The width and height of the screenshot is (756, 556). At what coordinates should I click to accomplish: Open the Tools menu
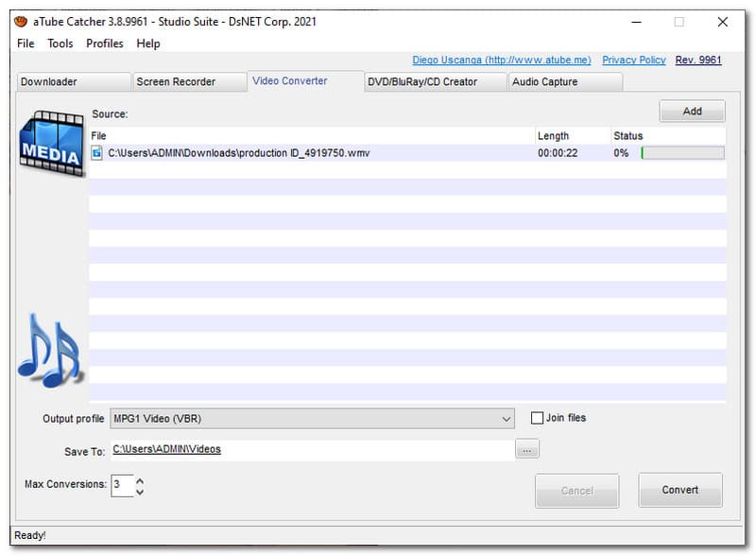[60, 43]
